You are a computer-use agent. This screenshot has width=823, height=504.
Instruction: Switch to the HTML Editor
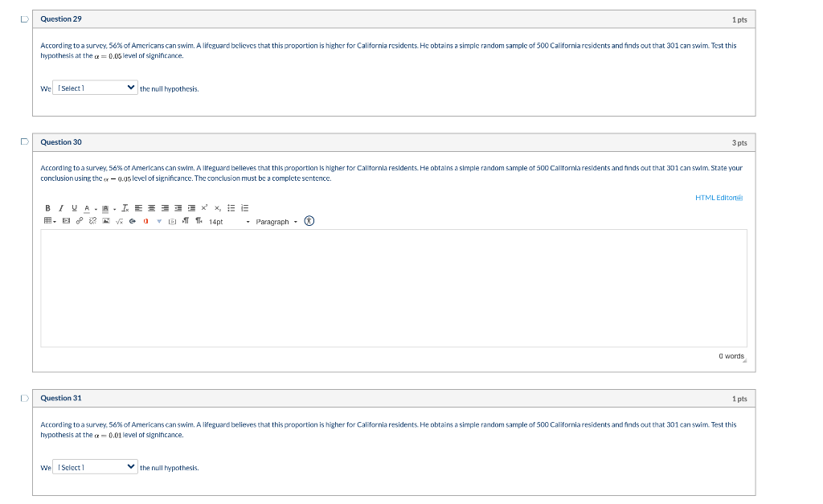pos(719,198)
